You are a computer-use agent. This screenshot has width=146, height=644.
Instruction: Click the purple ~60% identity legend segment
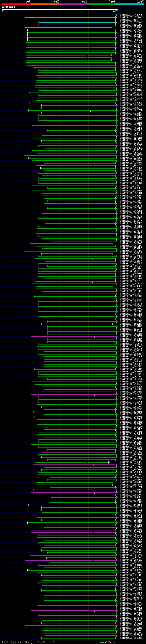click(73, 4)
